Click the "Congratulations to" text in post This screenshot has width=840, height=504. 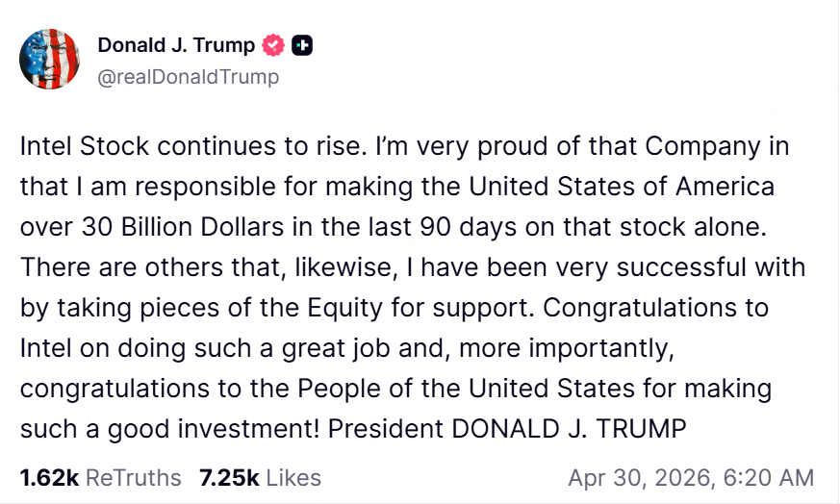coord(662,308)
